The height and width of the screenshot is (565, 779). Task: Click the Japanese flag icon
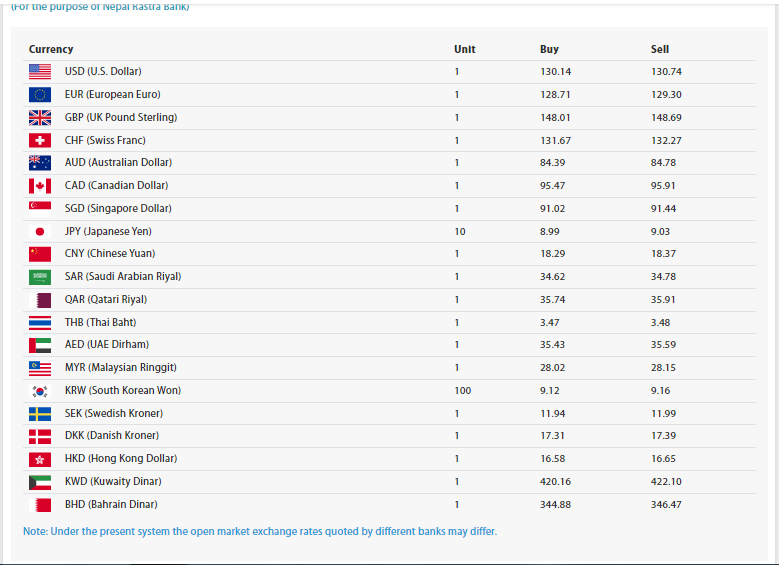click(x=40, y=231)
